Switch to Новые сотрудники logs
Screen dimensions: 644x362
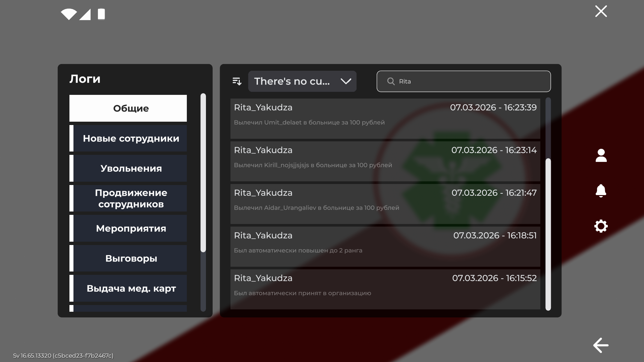(128, 138)
